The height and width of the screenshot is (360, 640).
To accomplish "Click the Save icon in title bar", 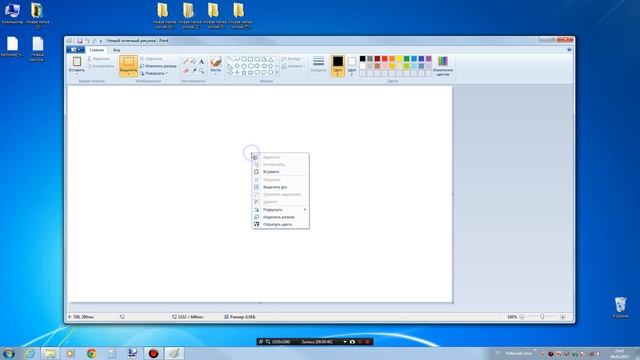I will coord(80,41).
